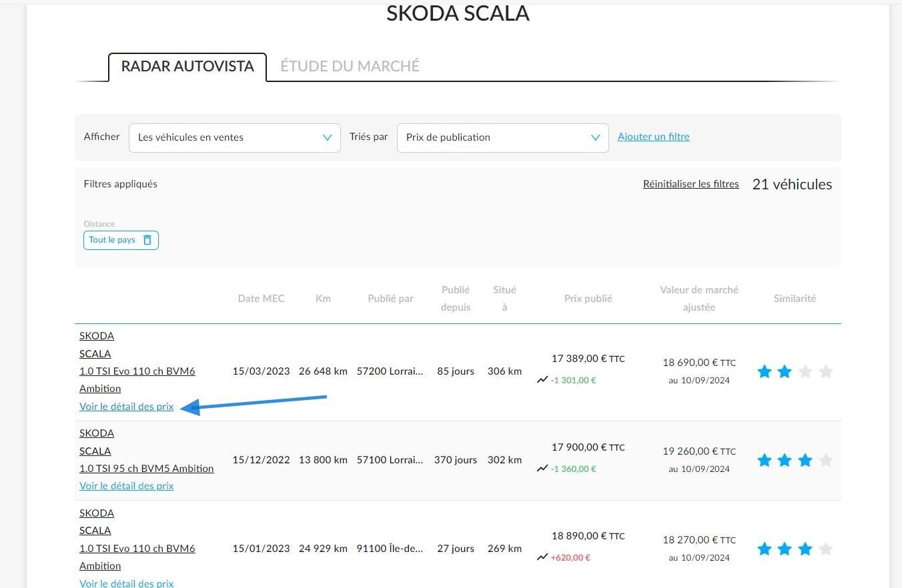The image size is (902, 588).
Task: Select the Radar Autovista tab
Action: pos(187,67)
